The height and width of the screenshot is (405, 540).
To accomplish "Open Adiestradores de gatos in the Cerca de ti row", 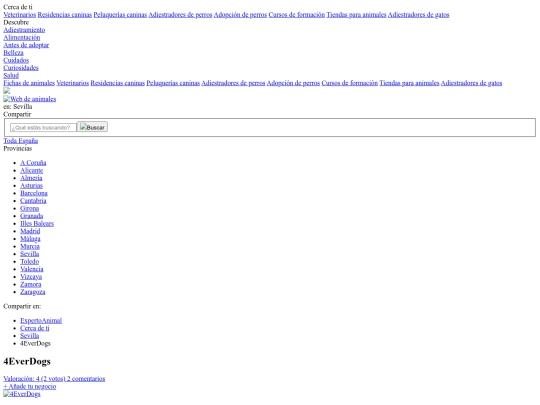I will coord(418,15).
